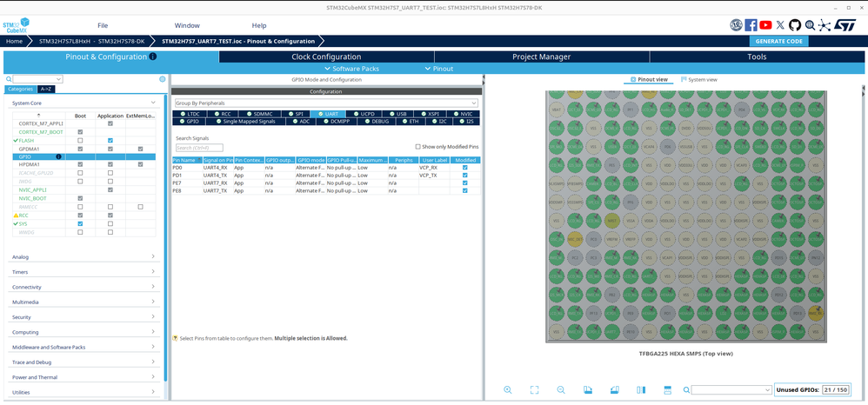Open the ST anniversary badge icon

pos(736,25)
